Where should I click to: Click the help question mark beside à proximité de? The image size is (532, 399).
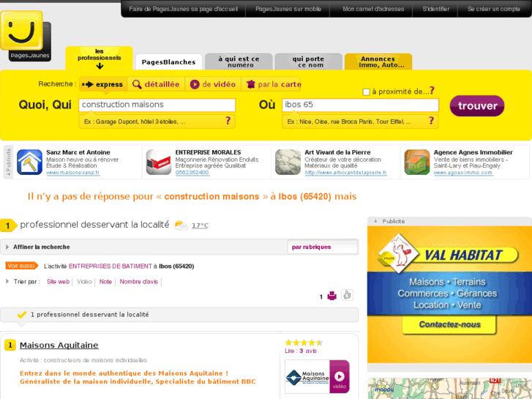[432, 91]
